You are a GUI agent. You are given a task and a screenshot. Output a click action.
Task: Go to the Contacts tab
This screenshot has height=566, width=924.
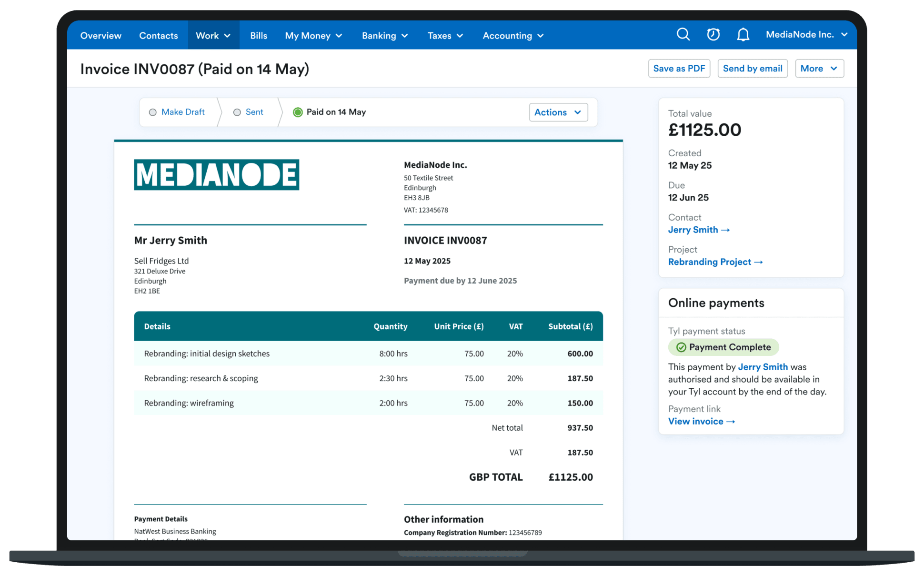(158, 36)
